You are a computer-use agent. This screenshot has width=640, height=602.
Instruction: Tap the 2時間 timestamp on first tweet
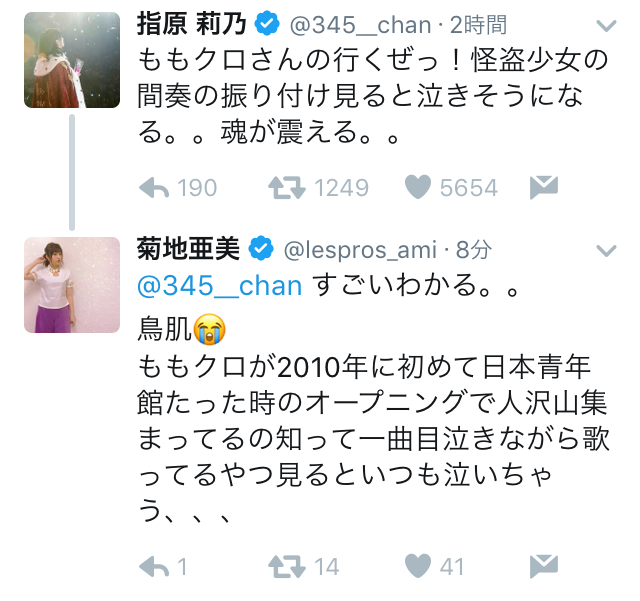click(x=478, y=25)
